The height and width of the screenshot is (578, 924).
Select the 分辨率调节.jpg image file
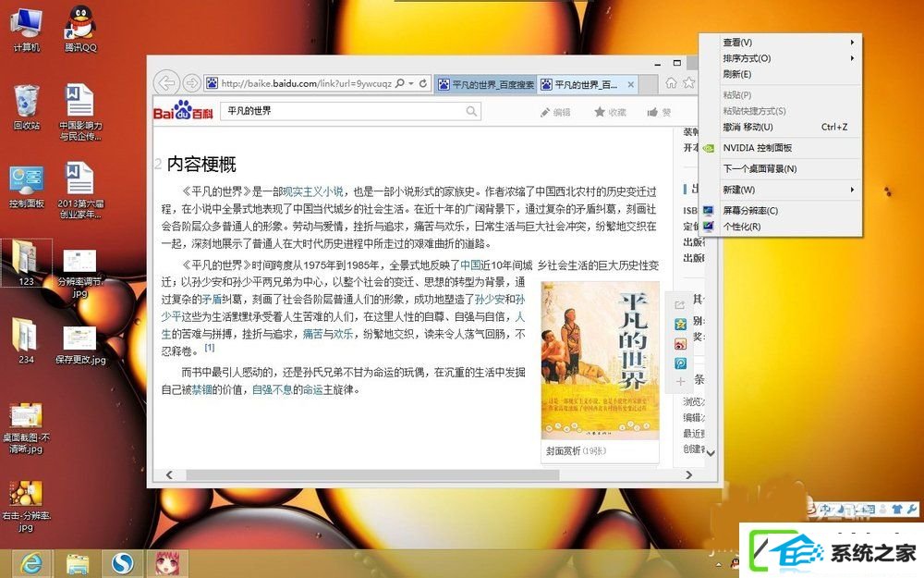pos(79,273)
